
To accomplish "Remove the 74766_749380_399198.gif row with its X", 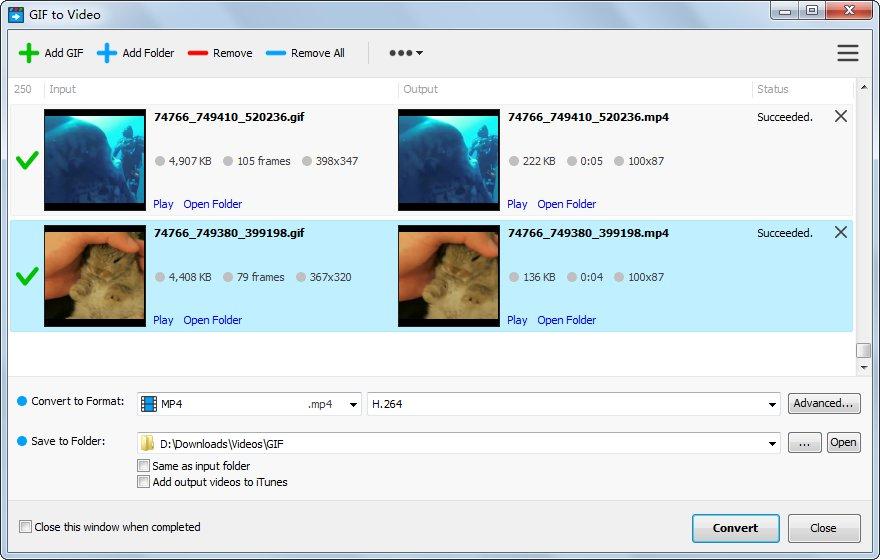I will pyautogui.click(x=841, y=232).
